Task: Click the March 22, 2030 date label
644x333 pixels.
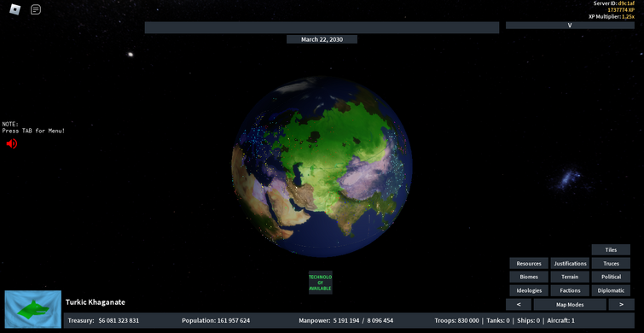Action: pos(322,39)
